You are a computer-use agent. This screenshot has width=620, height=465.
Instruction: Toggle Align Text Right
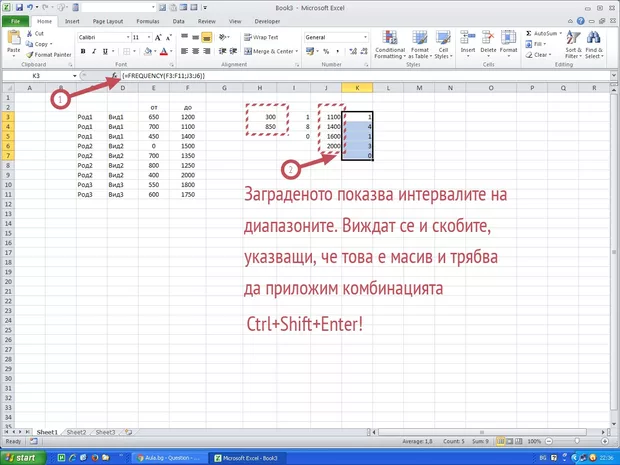tap(206, 51)
